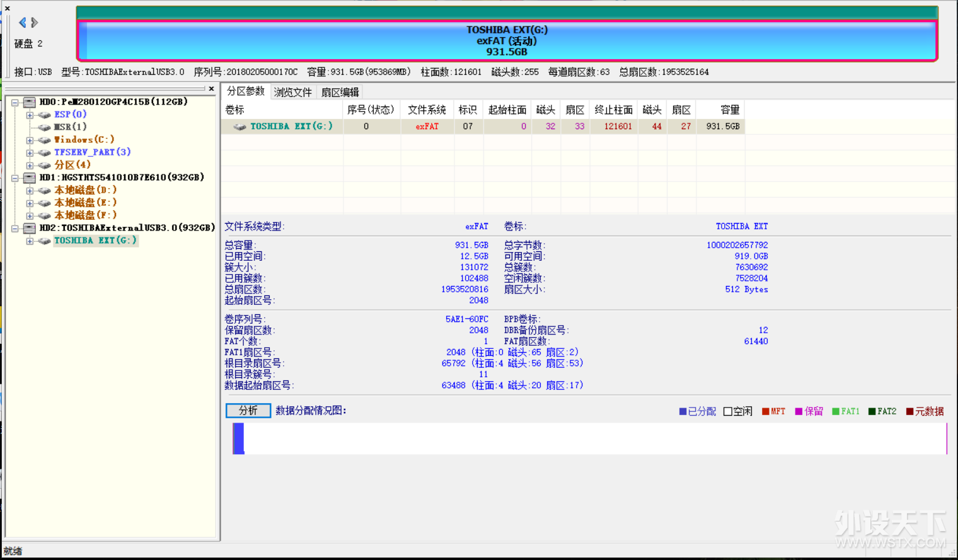Image resolution: width=958 pixels, height=560 pixels.
Task: Click the 本地磁盘(D:) partition icon
Action: coord(44,190)
